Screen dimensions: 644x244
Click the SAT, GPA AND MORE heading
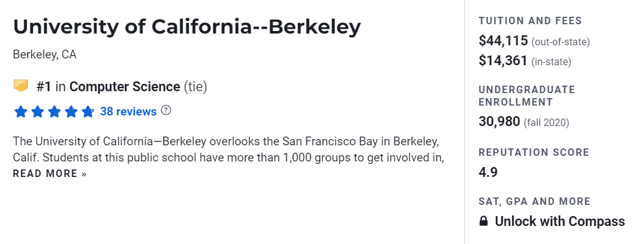click(535, 201)
